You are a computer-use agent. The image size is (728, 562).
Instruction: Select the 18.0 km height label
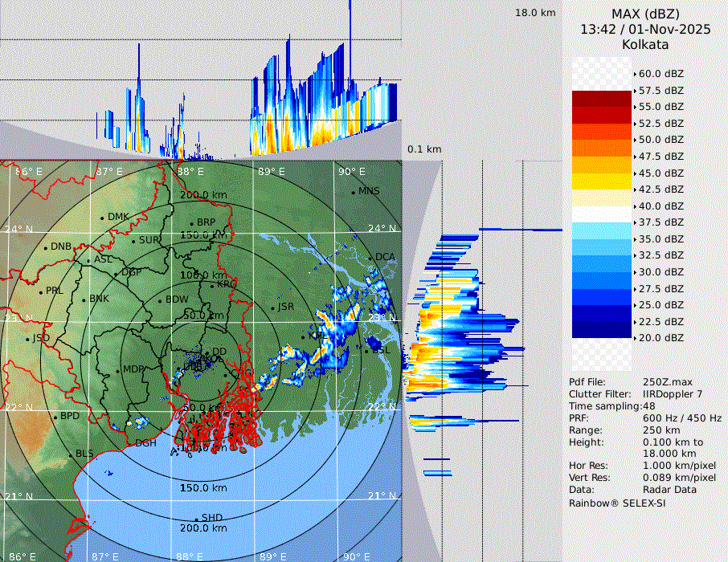click(535, 13)
